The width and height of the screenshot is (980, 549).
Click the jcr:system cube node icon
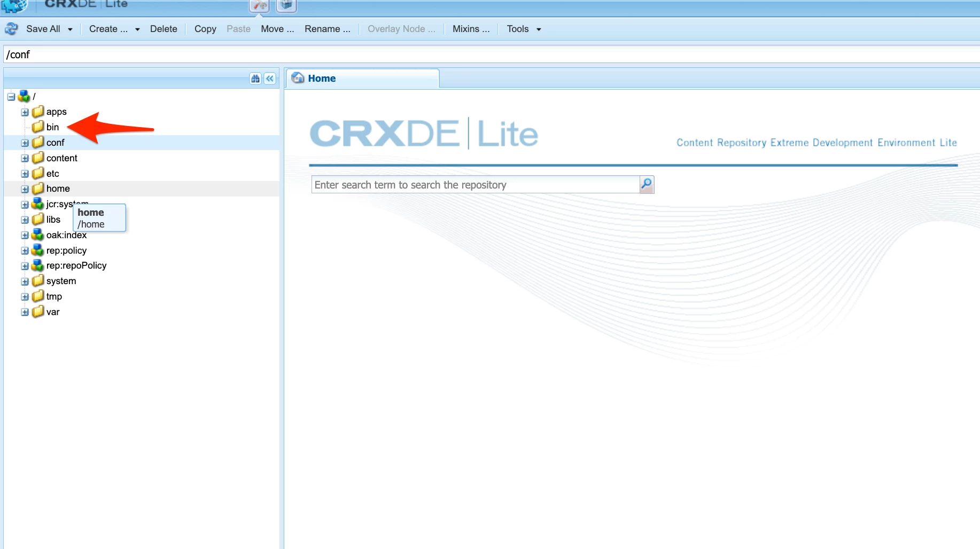click(x=37, y=204)
